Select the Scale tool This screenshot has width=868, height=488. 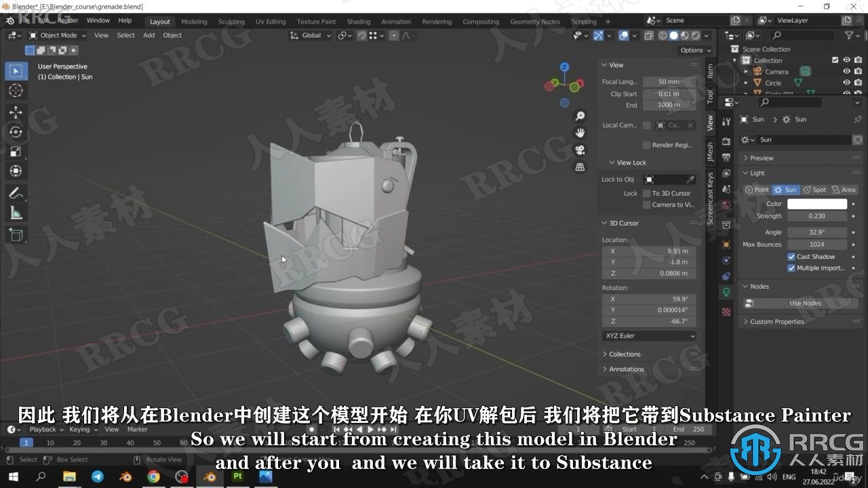point(16,152)
